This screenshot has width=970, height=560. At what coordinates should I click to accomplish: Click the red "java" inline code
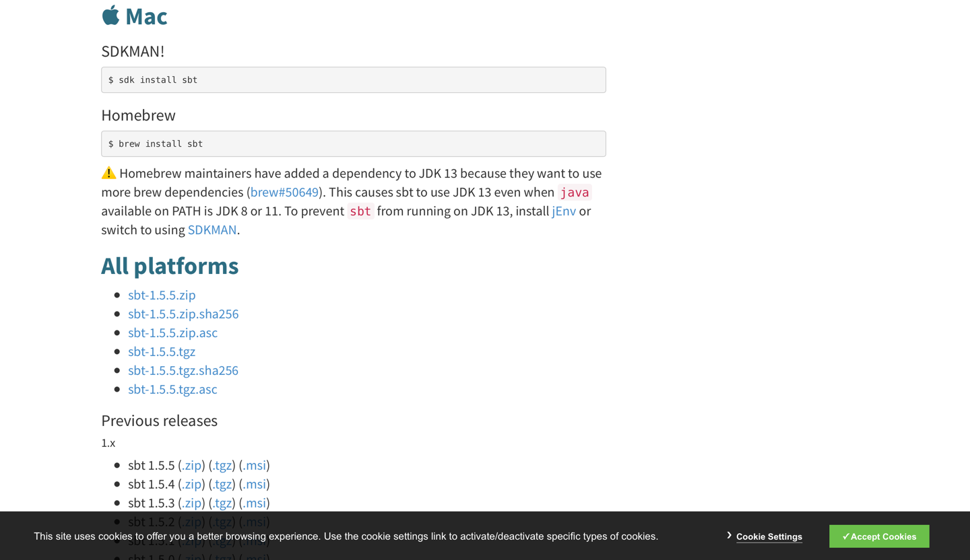(575, 193)
